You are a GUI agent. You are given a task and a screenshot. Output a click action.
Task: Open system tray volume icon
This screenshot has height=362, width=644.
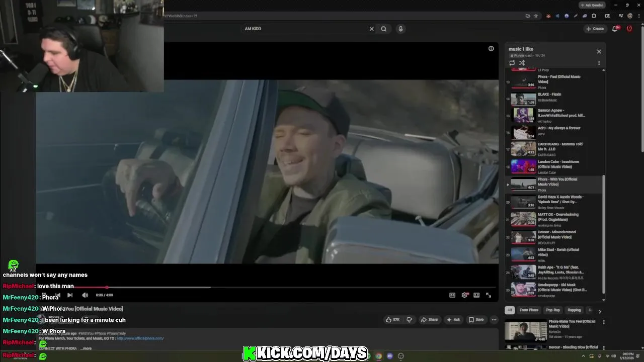(x=613, y=356)
